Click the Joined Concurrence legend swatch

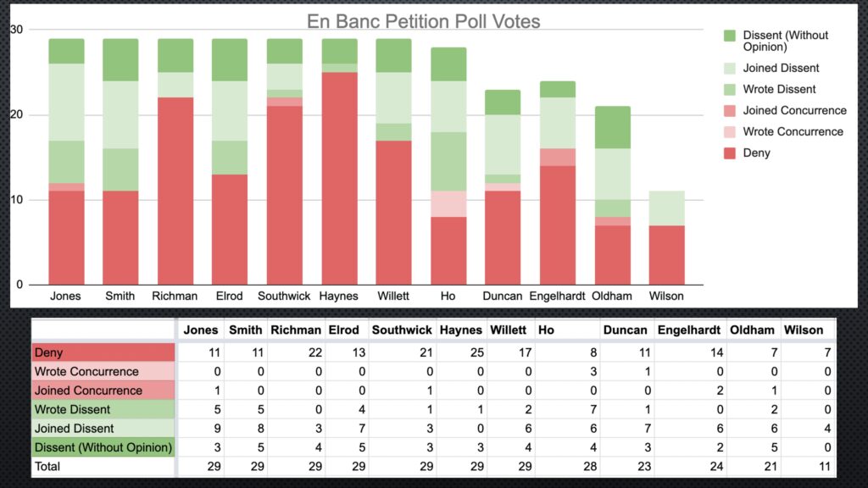click(730, 111)
